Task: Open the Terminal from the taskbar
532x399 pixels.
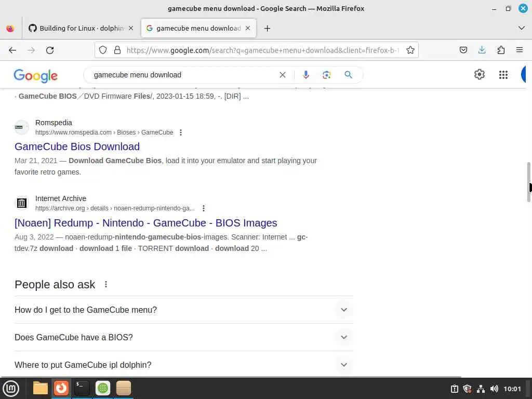Action: [82, 388]
